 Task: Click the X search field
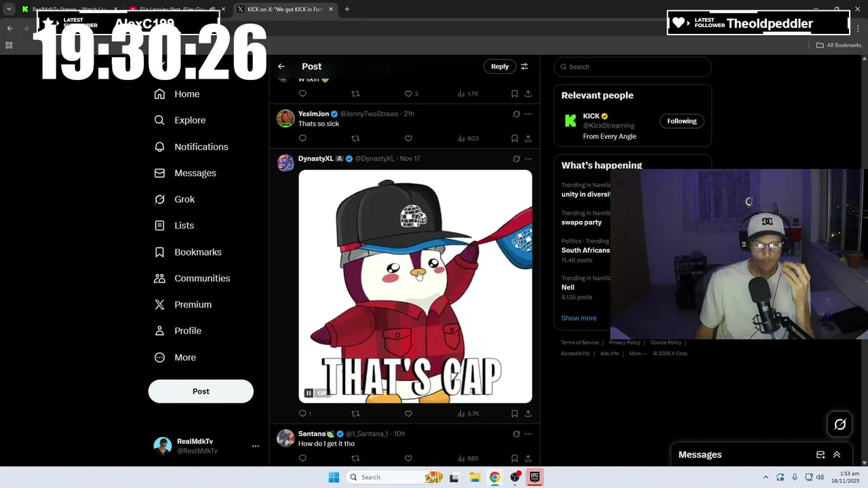[633, 66]
